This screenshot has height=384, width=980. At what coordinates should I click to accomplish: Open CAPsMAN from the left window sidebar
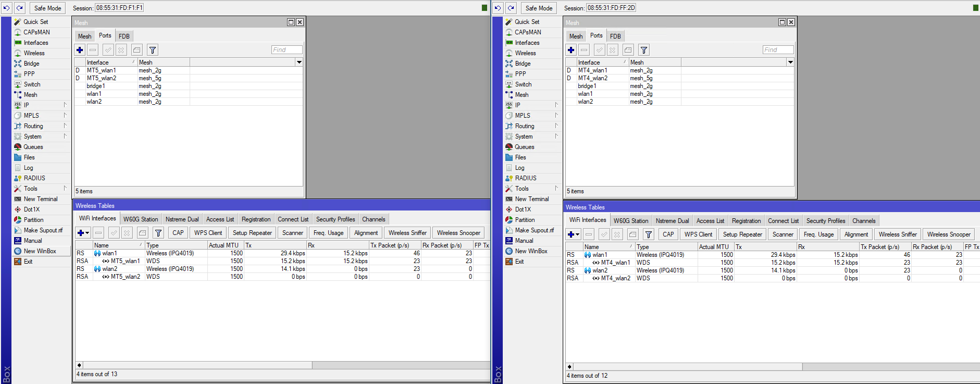(36, 32)
